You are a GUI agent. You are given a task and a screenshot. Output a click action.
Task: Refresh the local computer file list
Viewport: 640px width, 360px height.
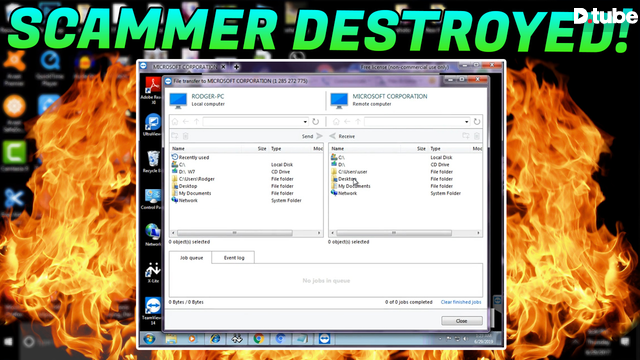[x=315, y=122]
